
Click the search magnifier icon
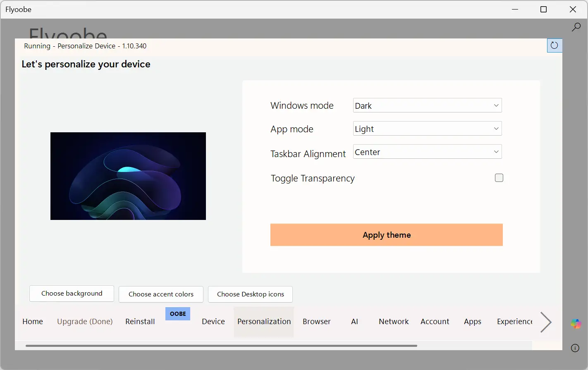(576, 27)
